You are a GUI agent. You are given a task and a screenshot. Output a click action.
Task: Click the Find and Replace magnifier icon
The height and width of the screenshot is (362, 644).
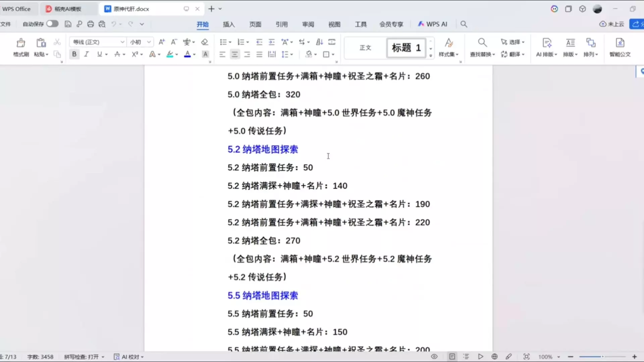tap(482, 43)
